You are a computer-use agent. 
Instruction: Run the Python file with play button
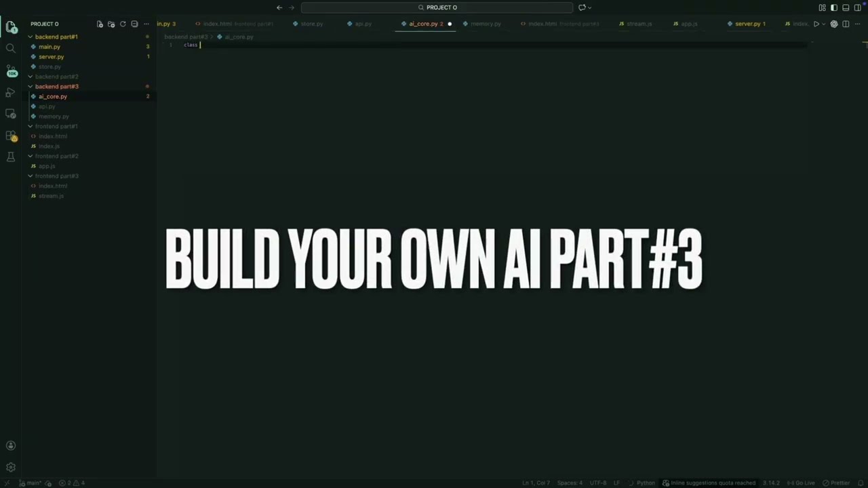pyautogui.click(x=816, y=24)
